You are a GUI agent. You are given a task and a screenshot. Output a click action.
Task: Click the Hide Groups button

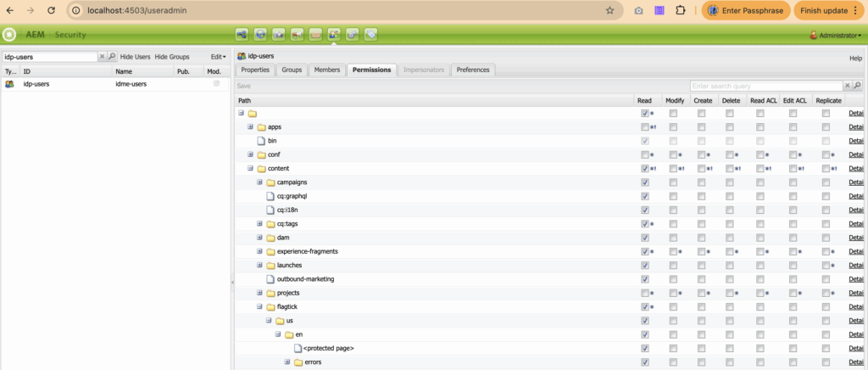pyautogui.click(x=172, y=57)
